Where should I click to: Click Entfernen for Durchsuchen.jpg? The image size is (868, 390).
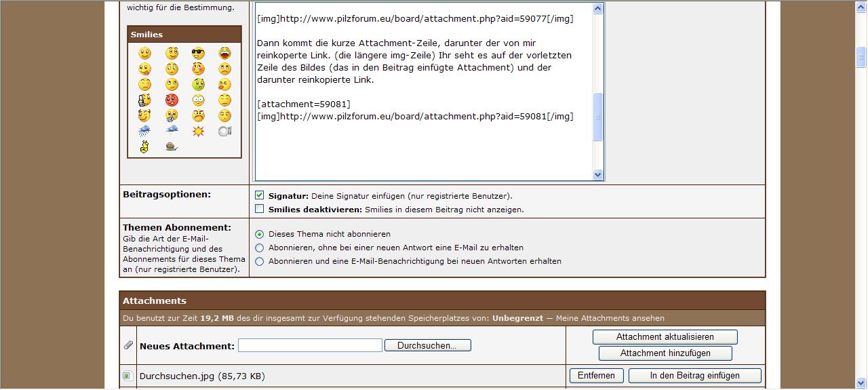click(x=596, y=375)
